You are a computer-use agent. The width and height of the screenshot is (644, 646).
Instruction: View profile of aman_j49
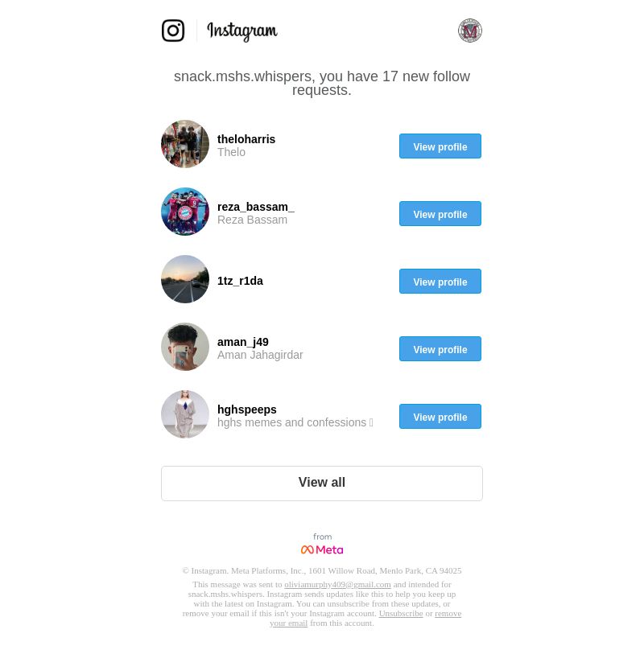coord(440,348)
